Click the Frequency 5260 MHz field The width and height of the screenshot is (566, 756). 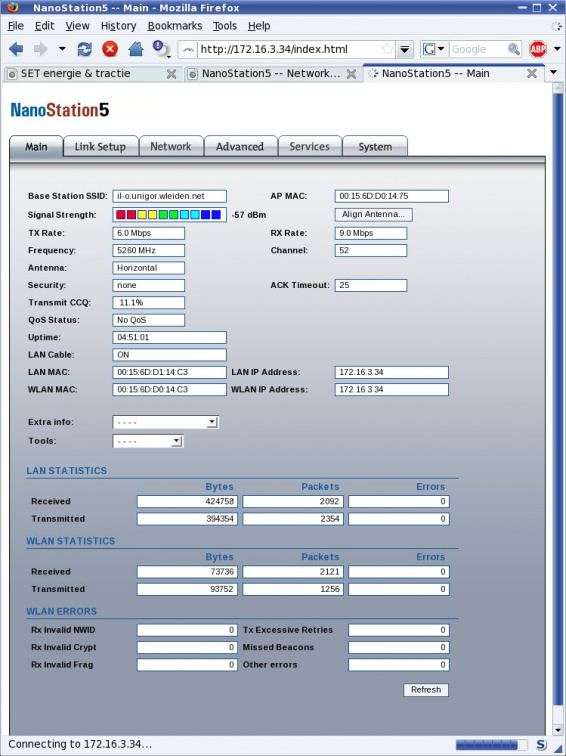[x=148, y=251]
